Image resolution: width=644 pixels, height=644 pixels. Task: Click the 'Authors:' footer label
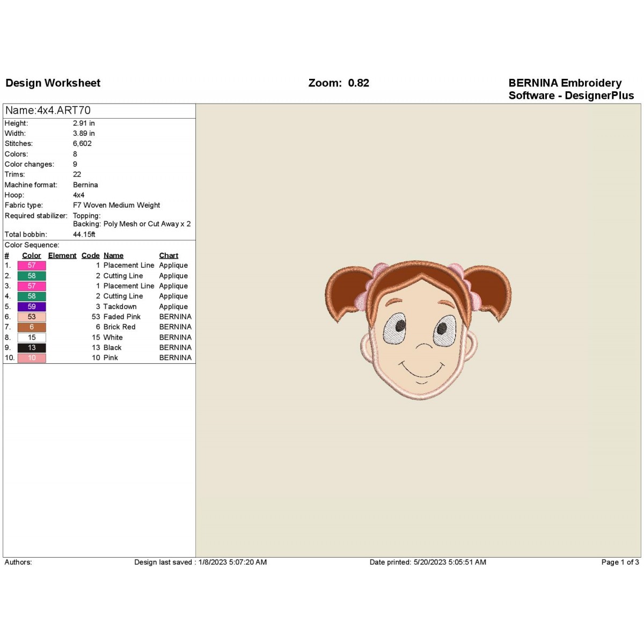point(18,562)
